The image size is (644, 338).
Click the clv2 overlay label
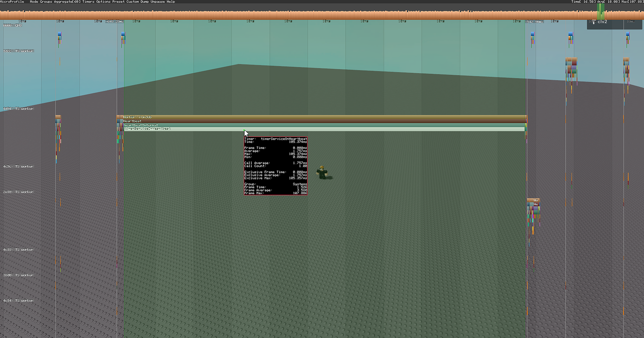tap(602, 22)
